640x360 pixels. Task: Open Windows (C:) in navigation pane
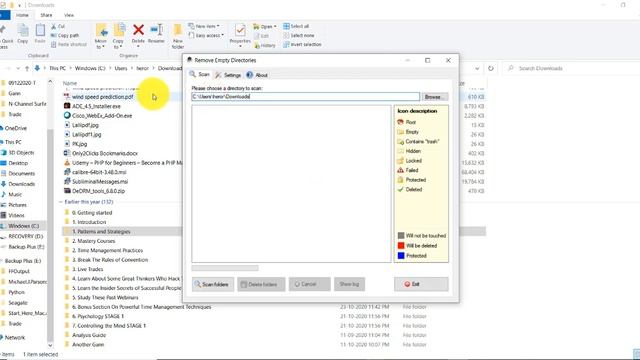pos(24,226)
